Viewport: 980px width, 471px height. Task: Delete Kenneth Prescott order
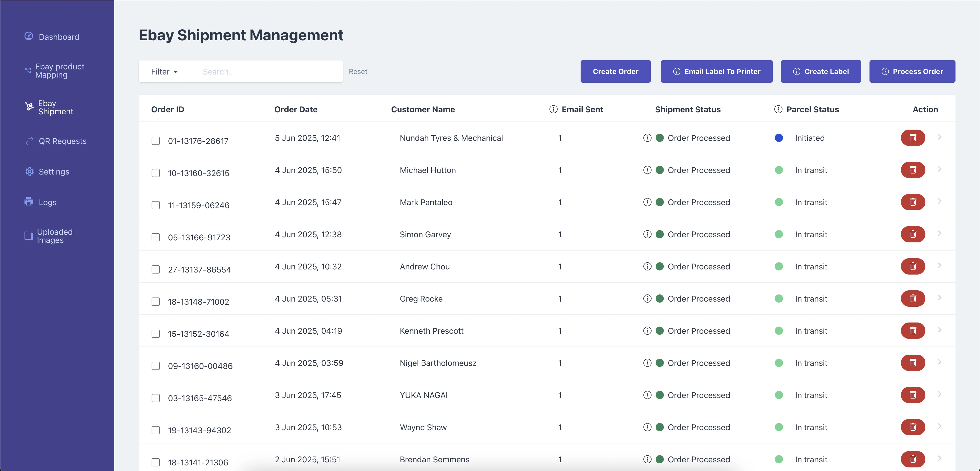tap(913, 331)
